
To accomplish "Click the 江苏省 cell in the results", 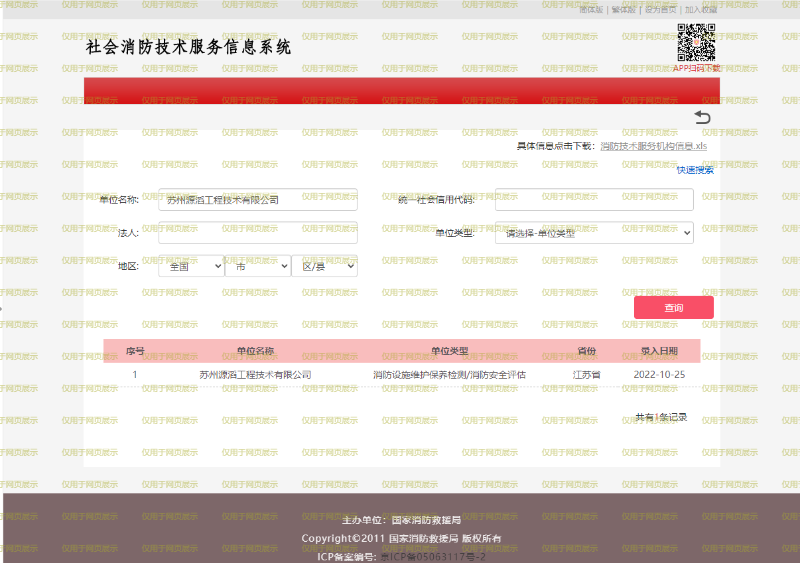I will (x=587, y=375).
